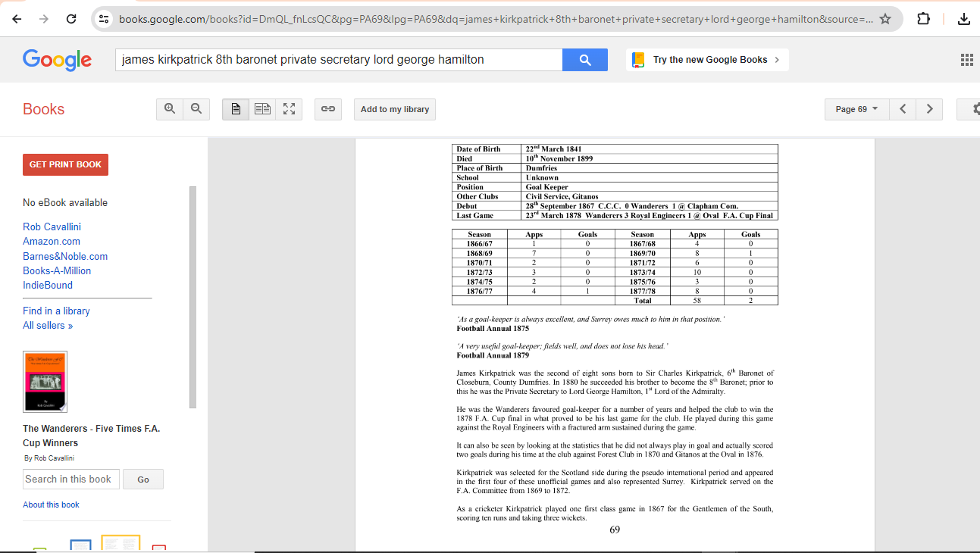The image size is (980, 553).
Task: Click Add to my library button
Action: [x=395, y=109]
